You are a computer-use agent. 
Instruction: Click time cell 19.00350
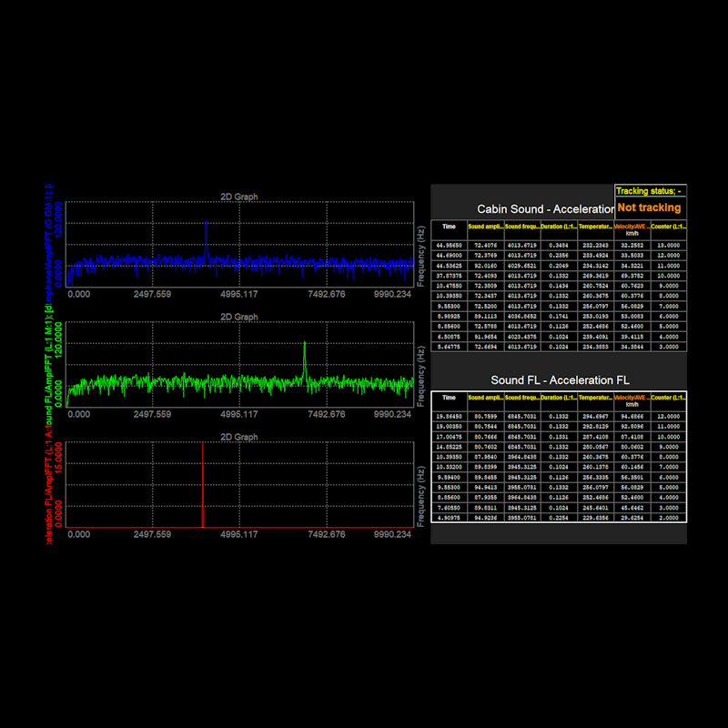[449, 426]
